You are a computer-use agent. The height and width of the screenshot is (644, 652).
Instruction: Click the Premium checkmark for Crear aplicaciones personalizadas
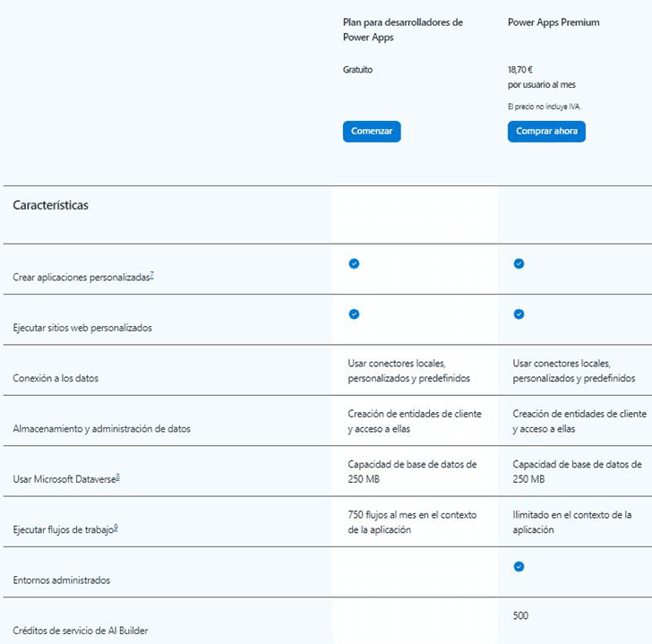[x=519, y=263]
